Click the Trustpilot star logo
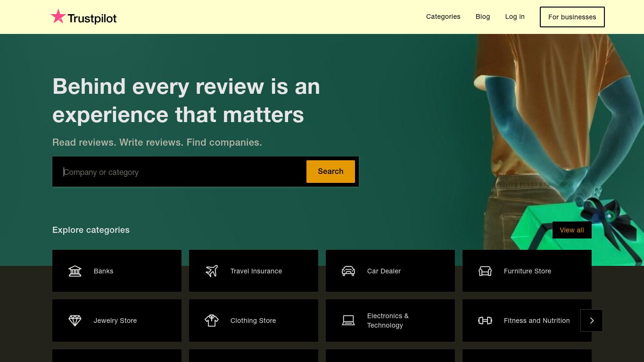Screen dimensions: 644x362 point(58,16)
